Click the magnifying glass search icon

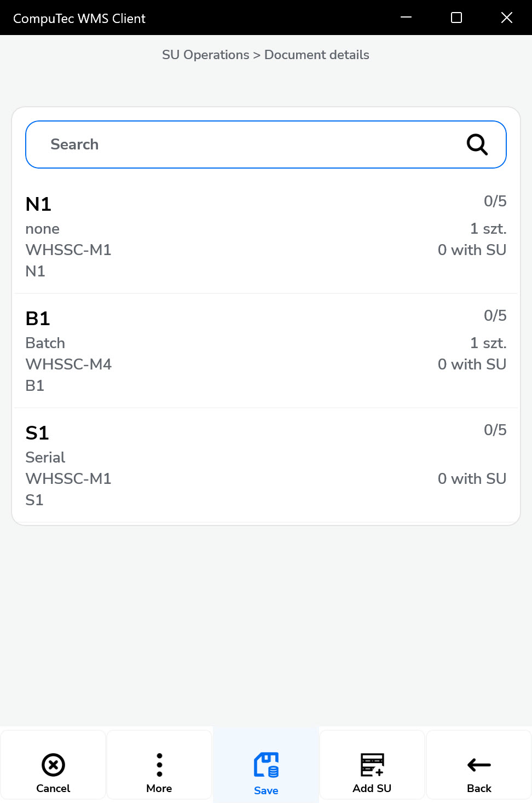tap(477, 145)
